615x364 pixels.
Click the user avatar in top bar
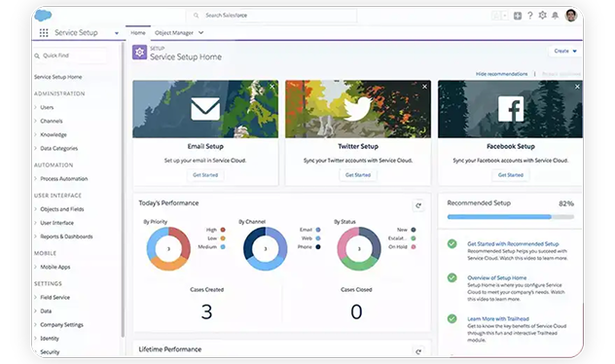[571, 16]
